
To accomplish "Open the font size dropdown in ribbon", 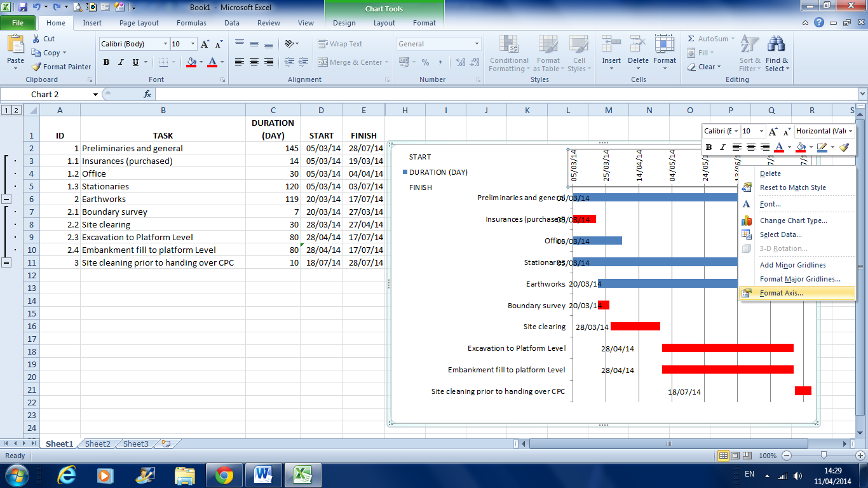I will click(193, 44).
